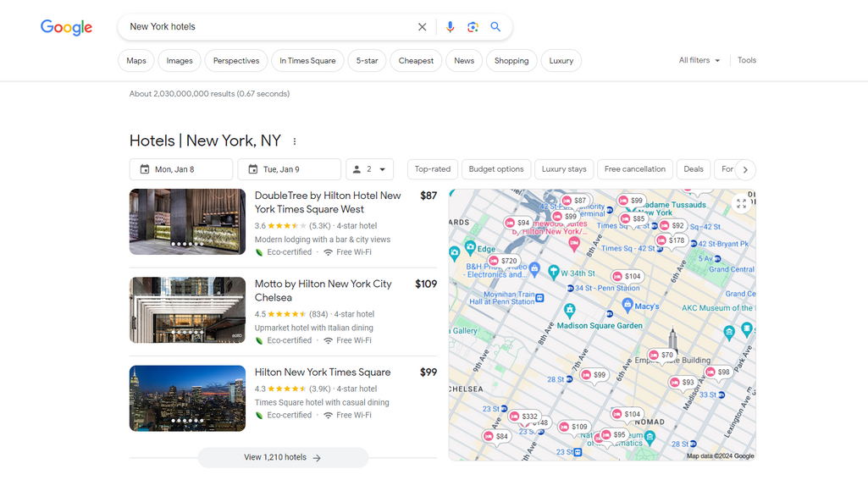Toggle the Budget options filter
The image size is (868, 480).
point(496,169)
